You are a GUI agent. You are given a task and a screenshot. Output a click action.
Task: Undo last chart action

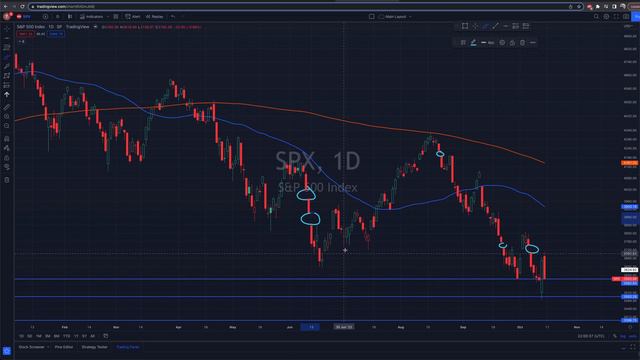click(x=173, y=16)
